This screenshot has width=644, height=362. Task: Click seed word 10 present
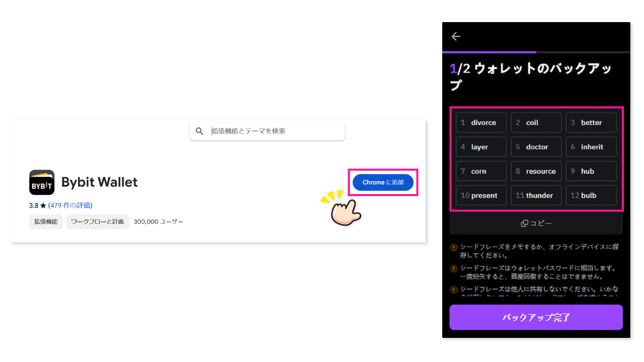coord(481,195)
